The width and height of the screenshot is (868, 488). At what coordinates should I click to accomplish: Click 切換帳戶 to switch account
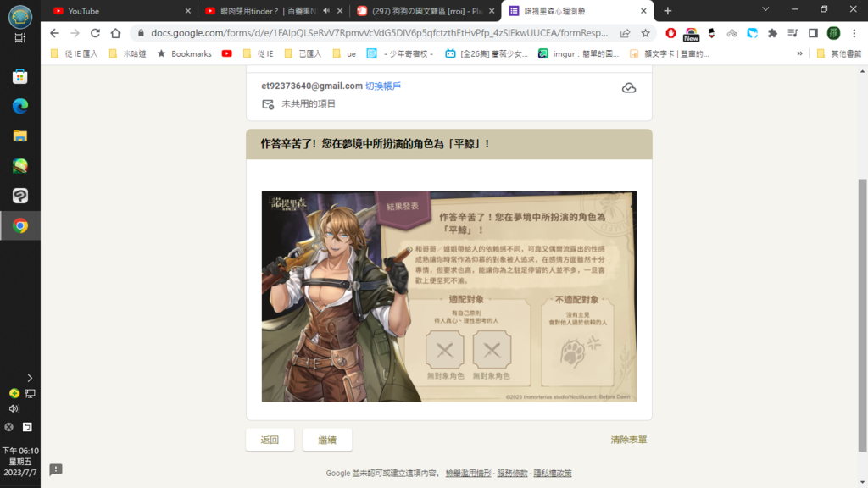383,86
